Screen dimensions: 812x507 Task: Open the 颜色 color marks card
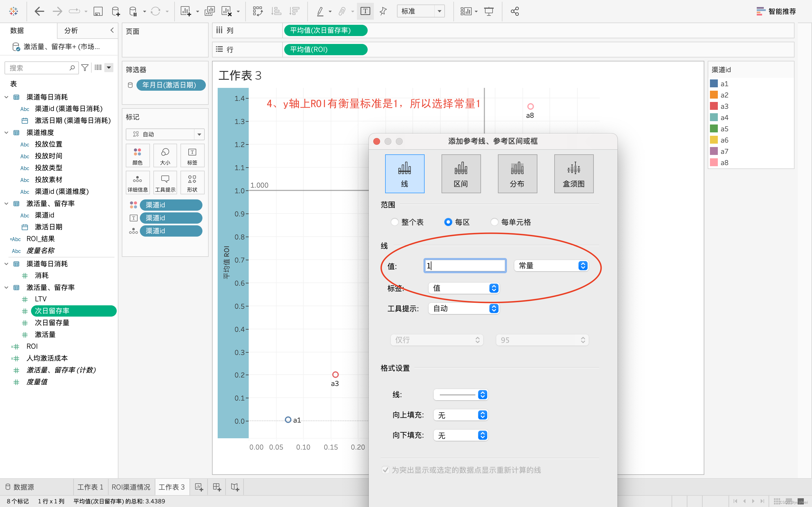click(138, 155)
